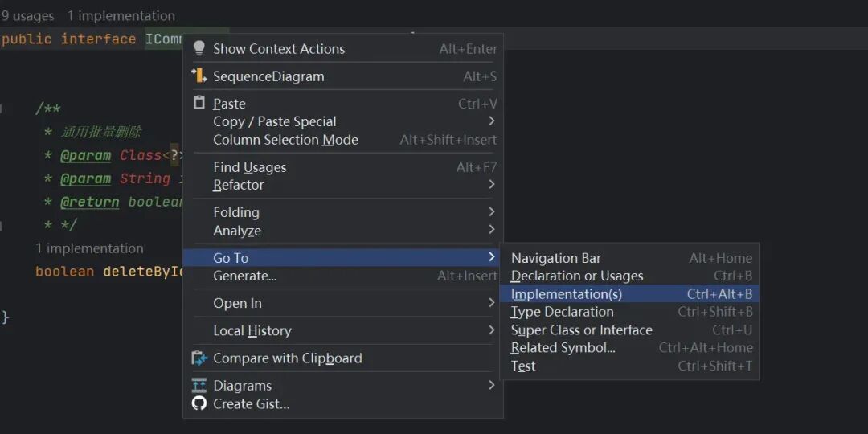Viewport: 868px width, 434px height.
Task: Click '1 implementation' hint above deleteByIds
Action: [90, 248]
